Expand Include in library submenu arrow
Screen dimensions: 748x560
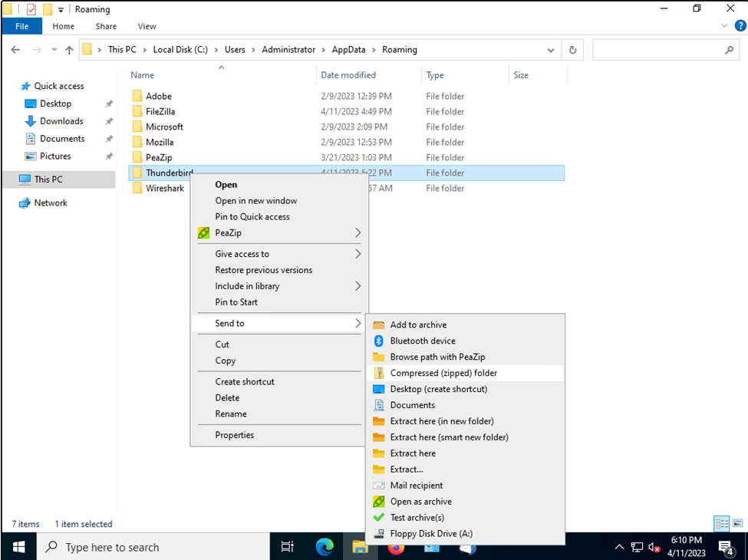tap(358, 286)
